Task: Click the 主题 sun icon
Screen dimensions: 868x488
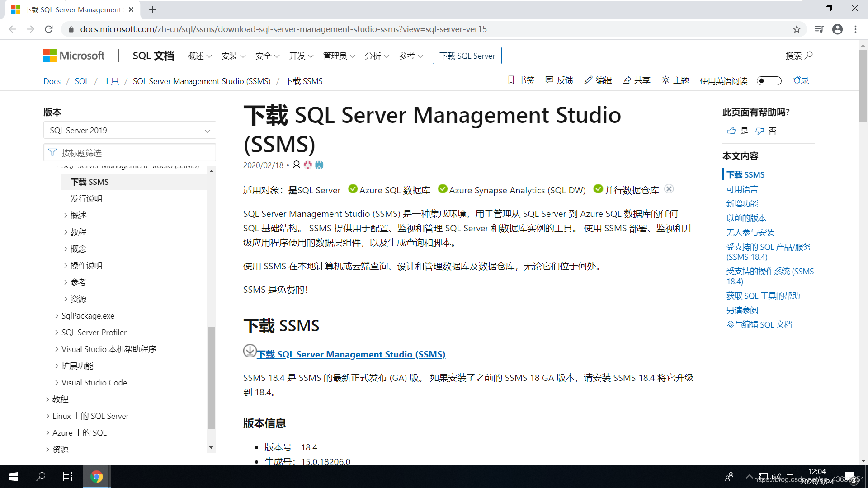Action: click(665, 80)
